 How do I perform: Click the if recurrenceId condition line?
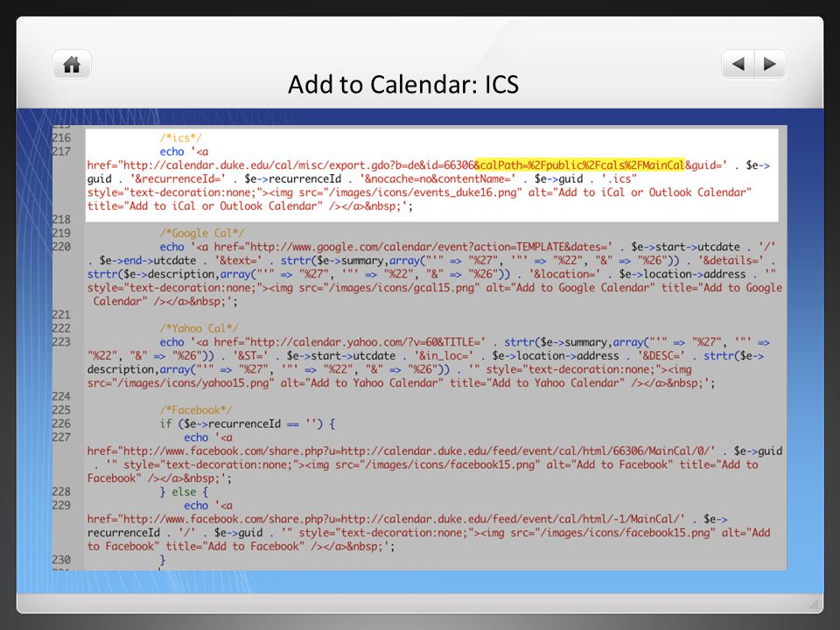pos(248,423)
